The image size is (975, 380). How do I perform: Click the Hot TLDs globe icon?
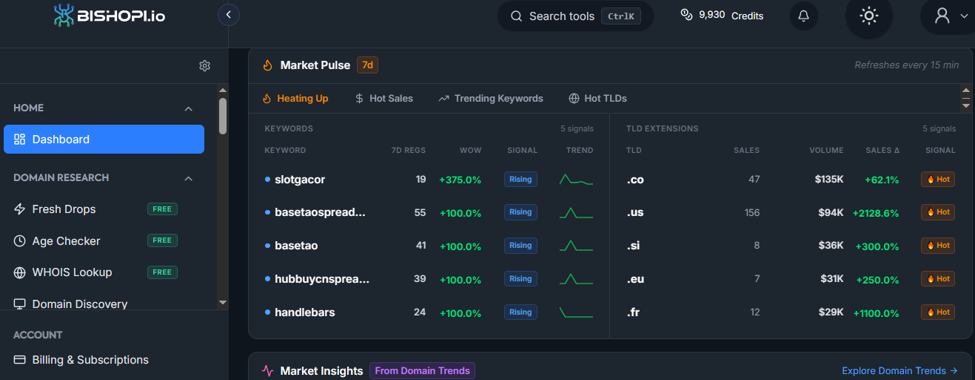point(574,98)
